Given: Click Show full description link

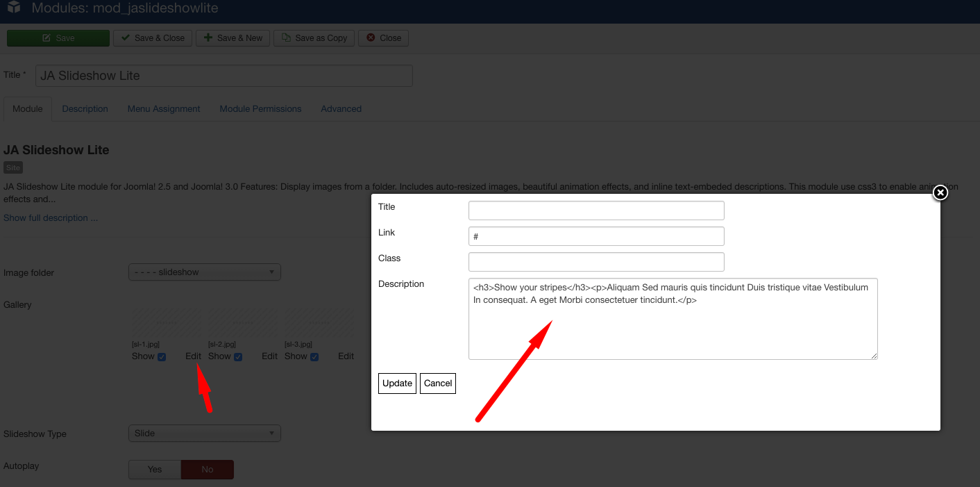Looking at the screenshot, I should click(51, 218).
